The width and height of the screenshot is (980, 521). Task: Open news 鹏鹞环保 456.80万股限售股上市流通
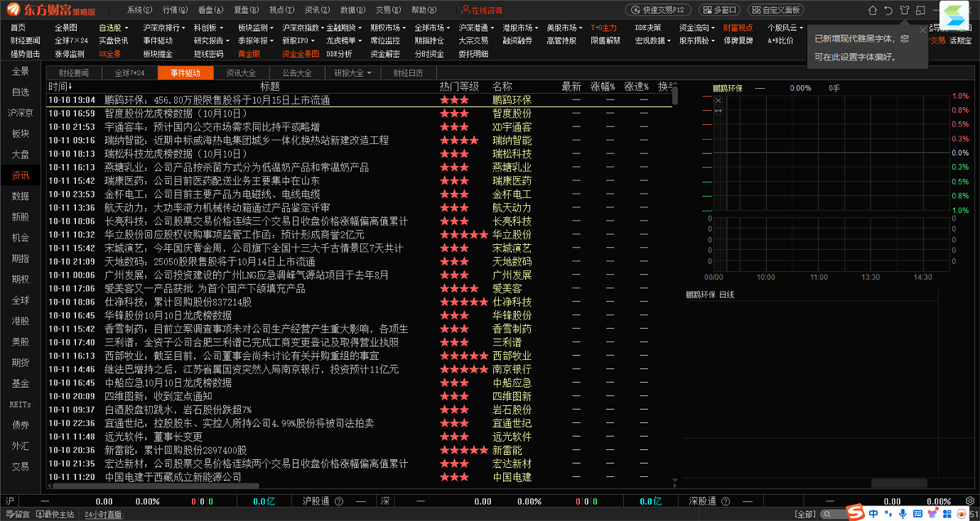click(217, 100)
